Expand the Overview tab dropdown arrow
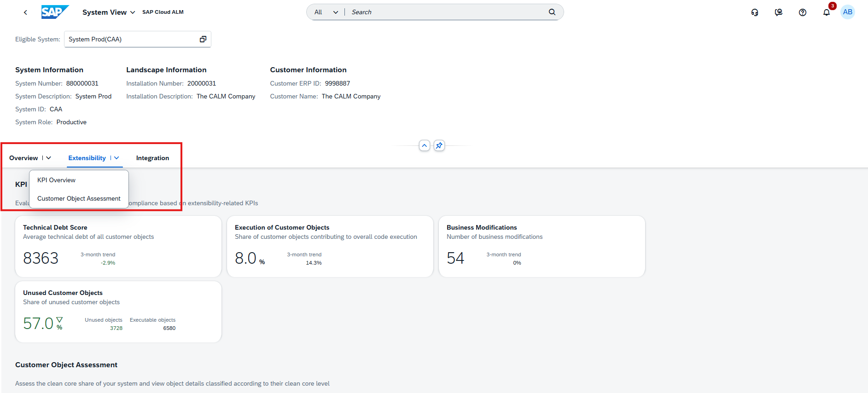Screen dimensions: 868x393 48,158
